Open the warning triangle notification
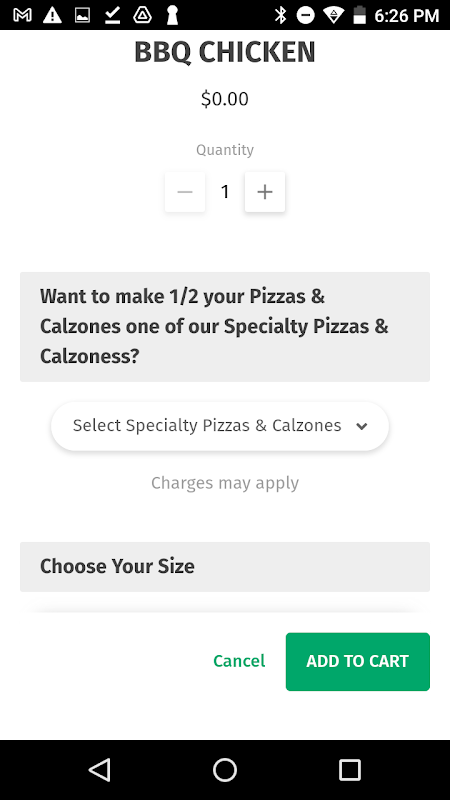The height and width of the screenshot is (800, 450). (x=52, y=15)
